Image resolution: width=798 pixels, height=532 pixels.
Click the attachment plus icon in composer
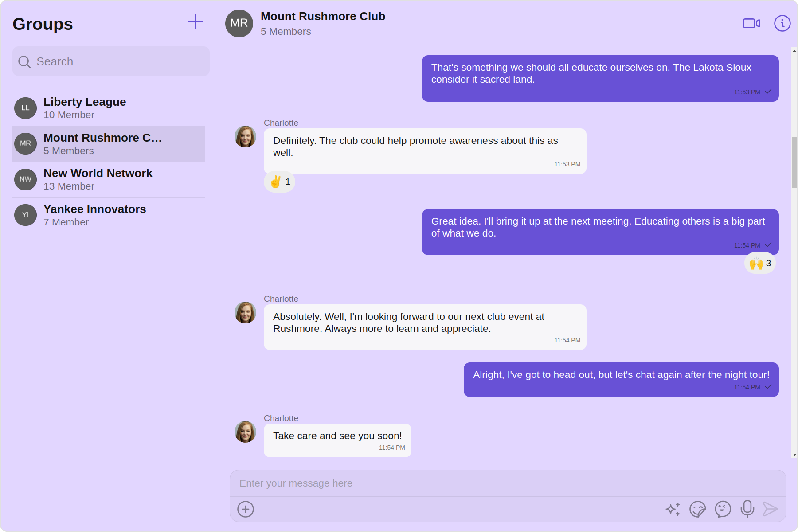[245, 509]
